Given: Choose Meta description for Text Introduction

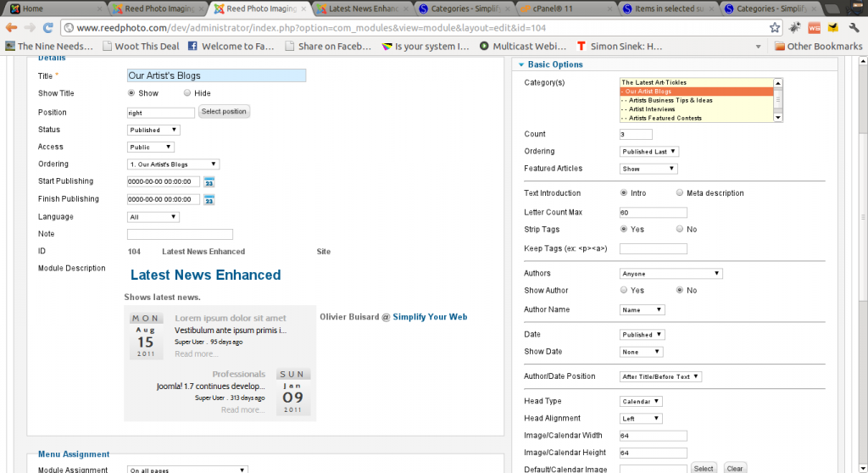Looking at the screenshot, I should tap(679, 193).
